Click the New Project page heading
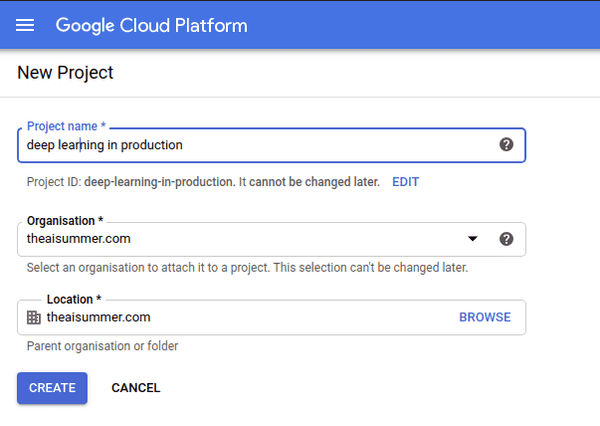Image resolution: width=600 pixels, height=426 pixels. (66, 73)
